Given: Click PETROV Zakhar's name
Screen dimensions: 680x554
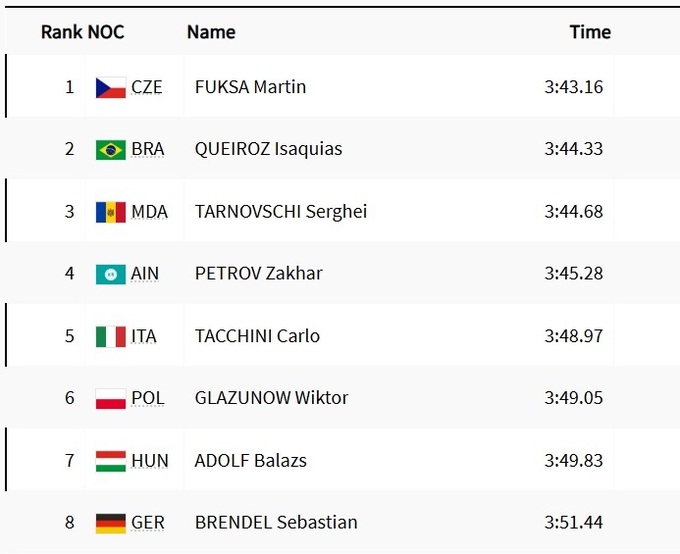Looking at the screenshot, I should (x=258, y=274).
